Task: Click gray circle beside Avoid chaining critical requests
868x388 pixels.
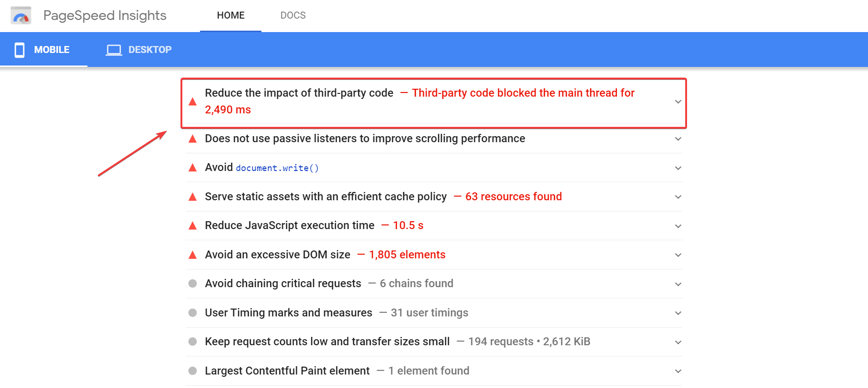Action: coord(193,283)
